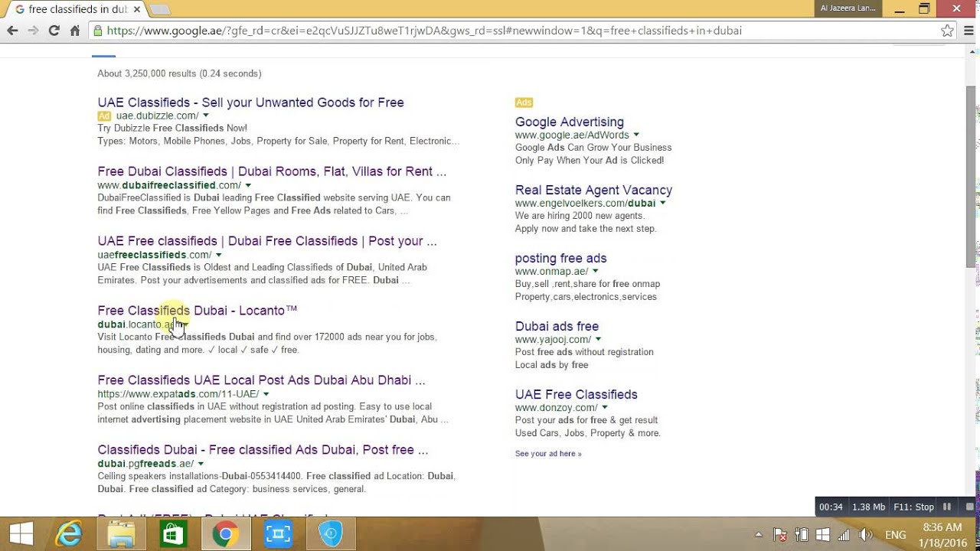Open 'Free Classifieds Dubai - Locanto' result
980x551 pixels.
[x=197, y=311]
